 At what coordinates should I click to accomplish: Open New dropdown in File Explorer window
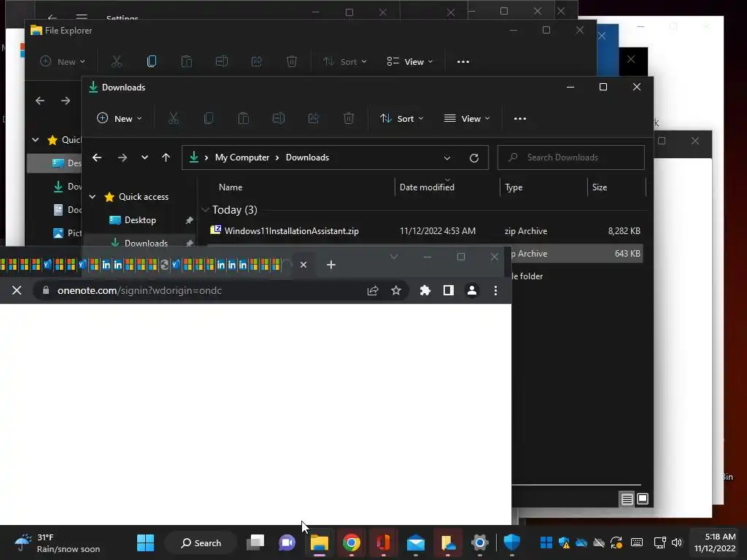pos(63,61)
